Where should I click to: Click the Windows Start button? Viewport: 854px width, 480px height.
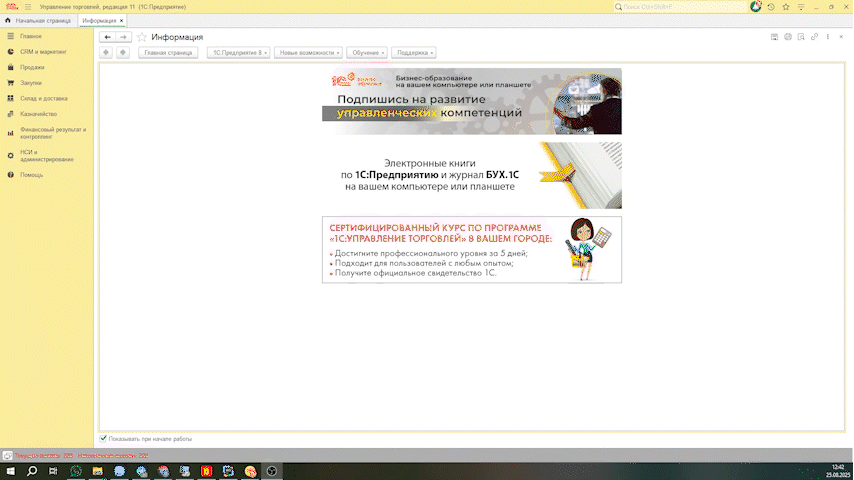pos(10,471)
